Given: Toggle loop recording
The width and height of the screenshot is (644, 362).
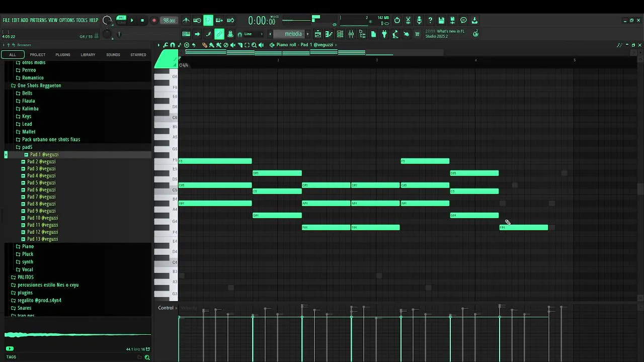Looking at the screenshot, I should point(230,21).
